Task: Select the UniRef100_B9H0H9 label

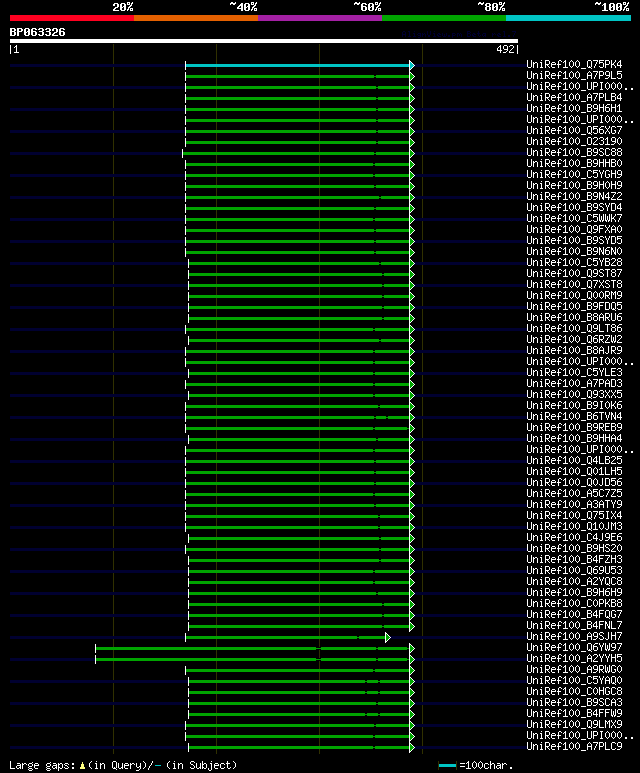Action: pos(574,185)
